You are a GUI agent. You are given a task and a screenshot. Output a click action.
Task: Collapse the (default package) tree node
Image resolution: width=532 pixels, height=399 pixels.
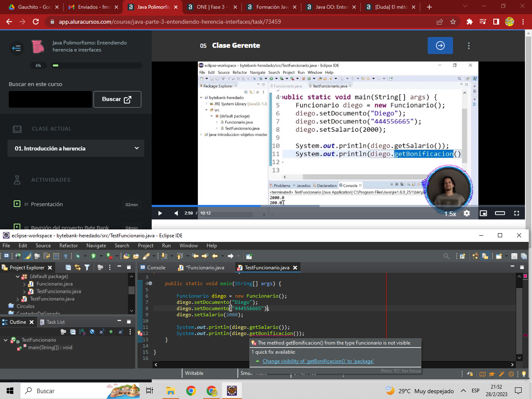[x=18, y=276]
